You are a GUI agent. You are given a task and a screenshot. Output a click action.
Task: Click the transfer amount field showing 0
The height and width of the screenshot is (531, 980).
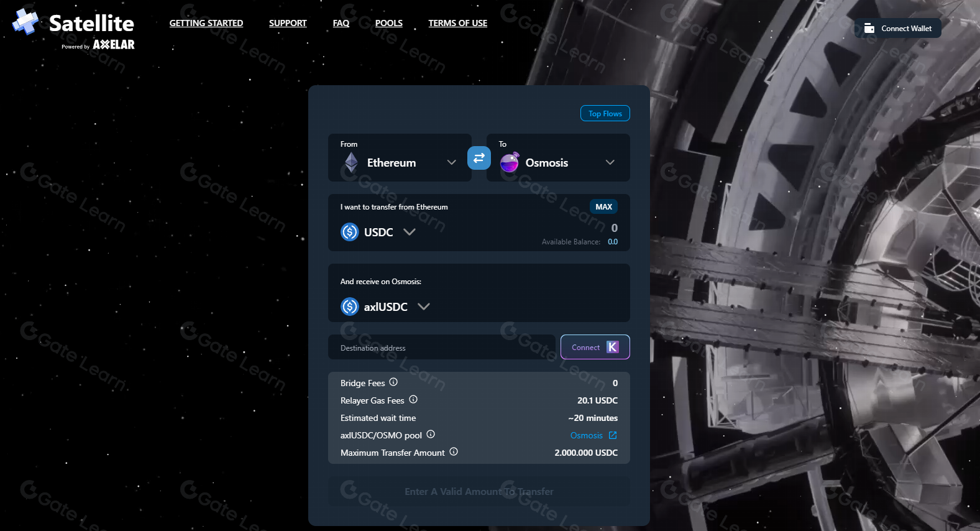[x=614, y=228]
